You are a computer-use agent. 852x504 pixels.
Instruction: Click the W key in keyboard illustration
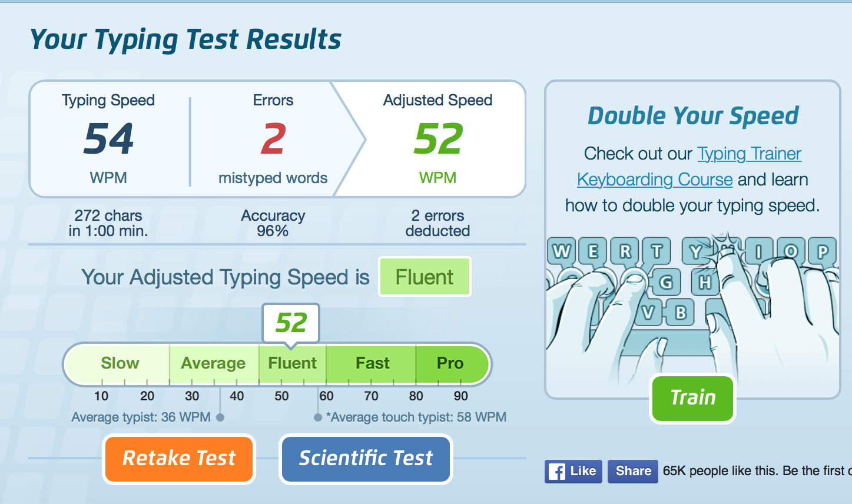(x=561, y=251)
